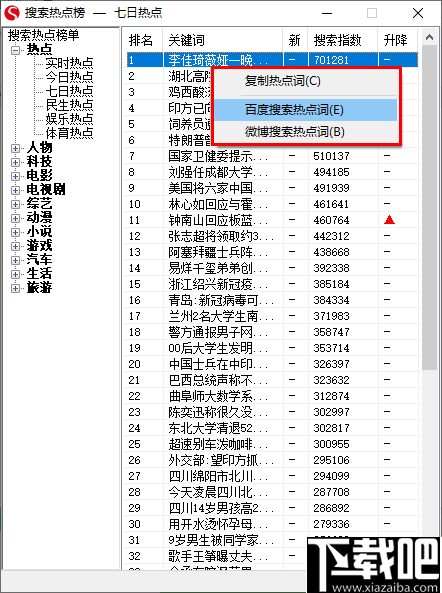
Task: Select keyword 曲阜师大数学系...
Action: coord(218,396)
